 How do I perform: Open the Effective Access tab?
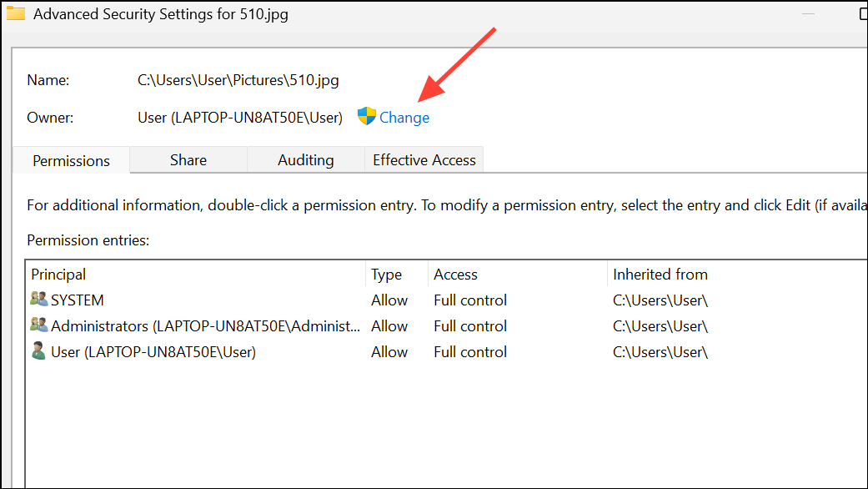click(x=424, y=160)
